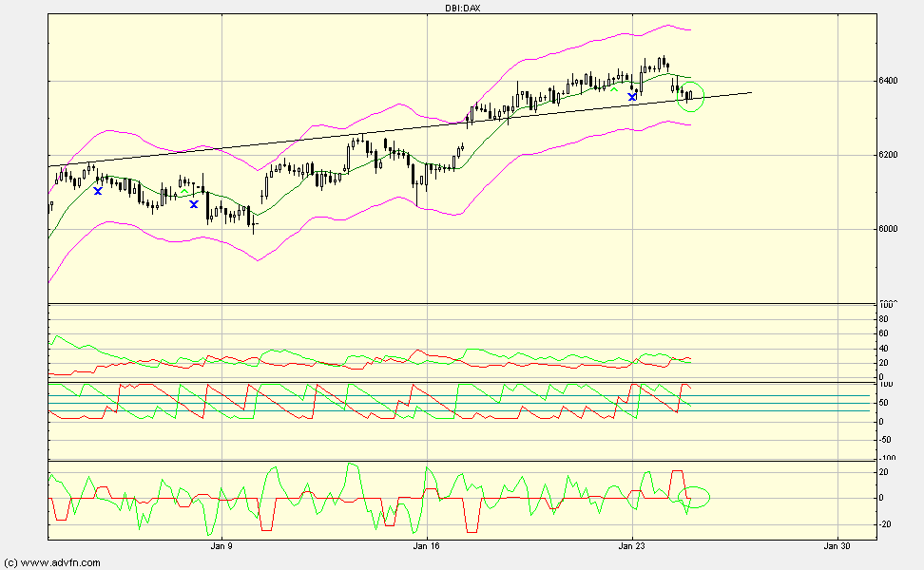Click the Jan 30 axis label
Image resolution: width=924 pixels, height=570 pixels.
(837, 547)
